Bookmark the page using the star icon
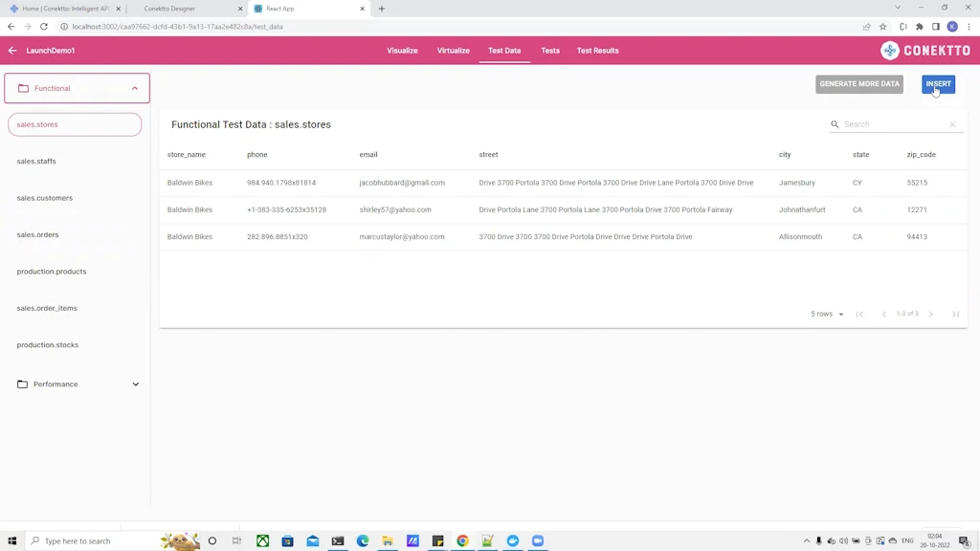980x551 pixels. [883, 27]
